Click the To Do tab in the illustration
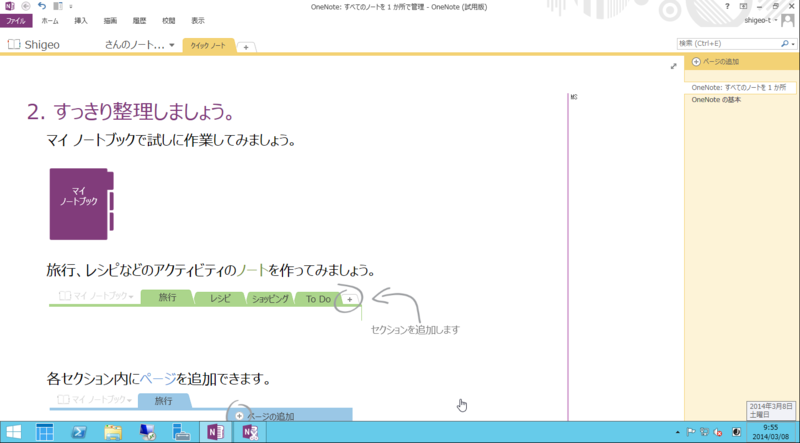Image resolution: width=800 pixels, height=443 pixels. pos(318,299)
